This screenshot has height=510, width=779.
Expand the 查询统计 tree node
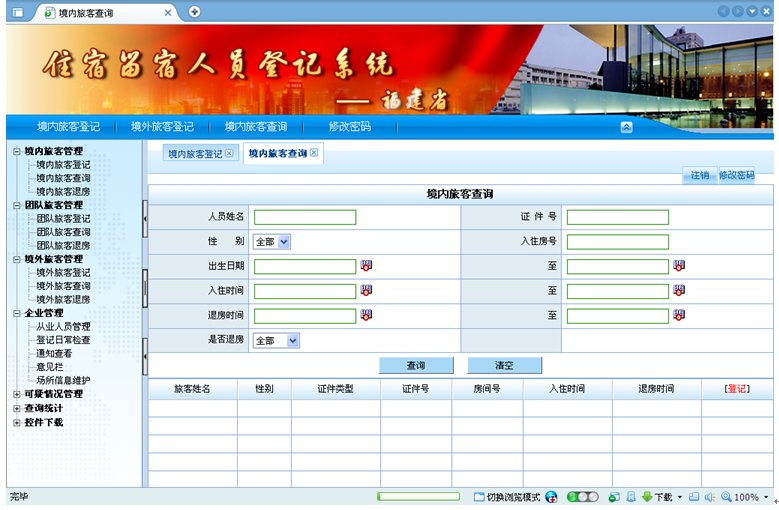click(x=16, y=408)
